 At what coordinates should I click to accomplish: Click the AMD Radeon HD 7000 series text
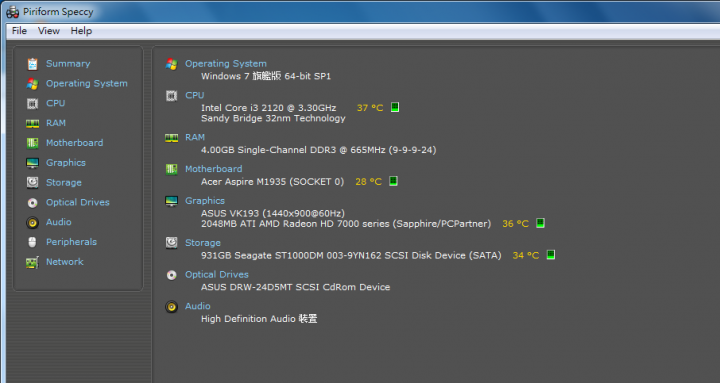(346, 224)
